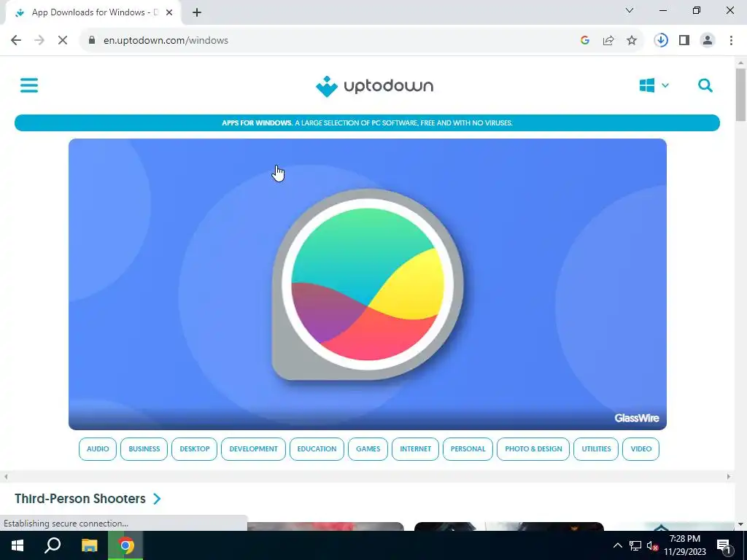The width and height of the screenshot is (747, 560).
Task: Open the network tray icon
Action: click(x=635, y=545)
